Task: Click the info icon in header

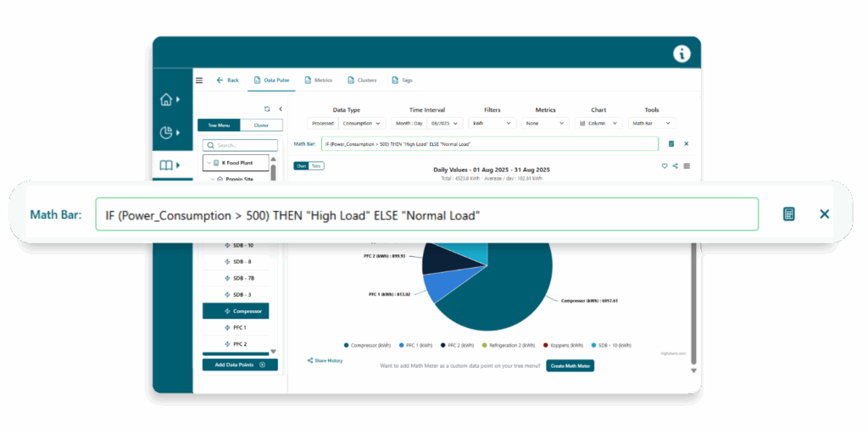Action: (682, 53)
